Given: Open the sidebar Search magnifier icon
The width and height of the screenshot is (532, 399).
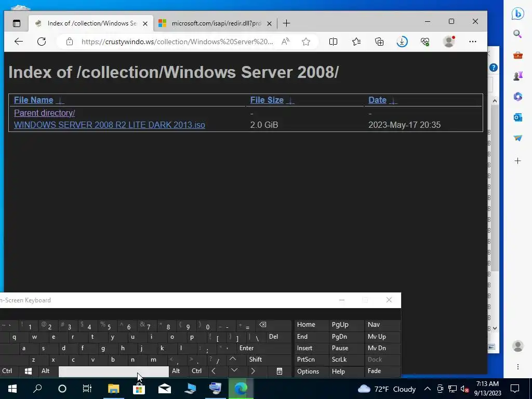Looking at the screenshot, I should (x=517, y=34).
